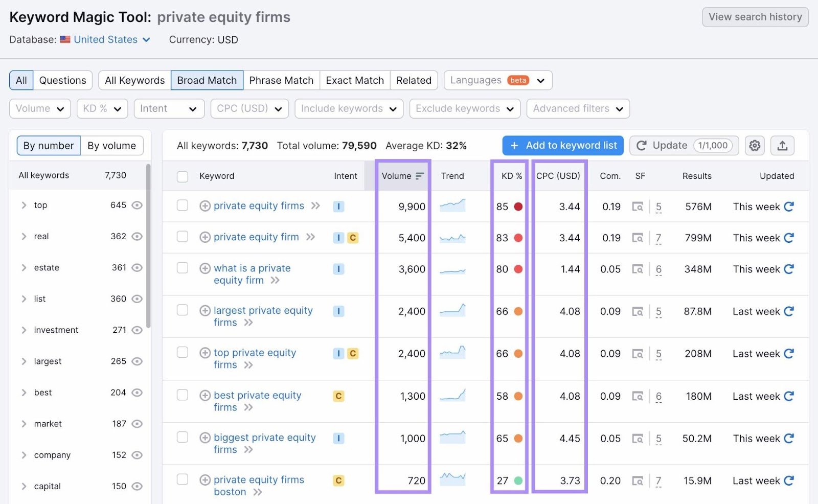Screen dimensions: 818x504
Task: Switch to the Phrase Match tab
Action: click(281, 80)
